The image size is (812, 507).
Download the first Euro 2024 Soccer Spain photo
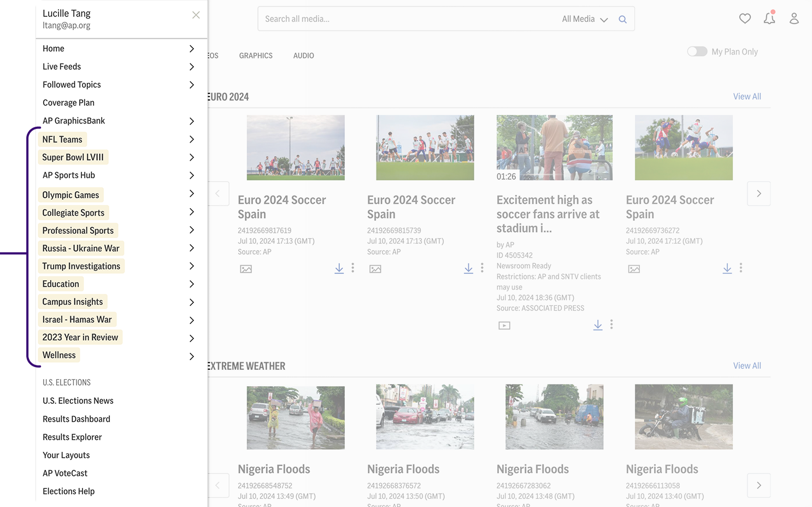tap(339, 268)
